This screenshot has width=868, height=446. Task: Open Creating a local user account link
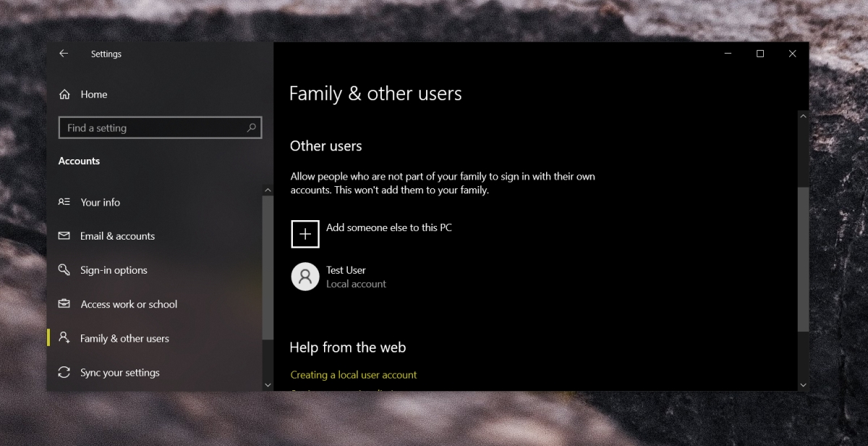pyautogui.click(x=354, y=374)
